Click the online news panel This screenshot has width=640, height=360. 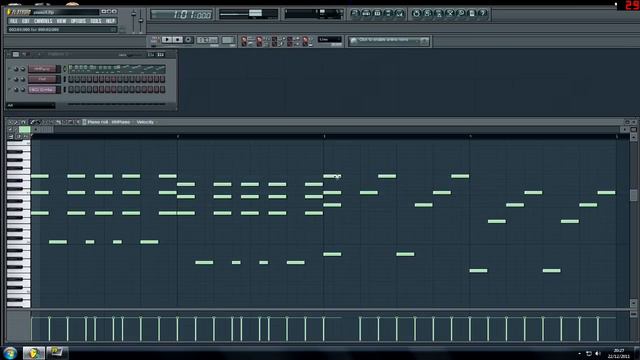point(389,41)
